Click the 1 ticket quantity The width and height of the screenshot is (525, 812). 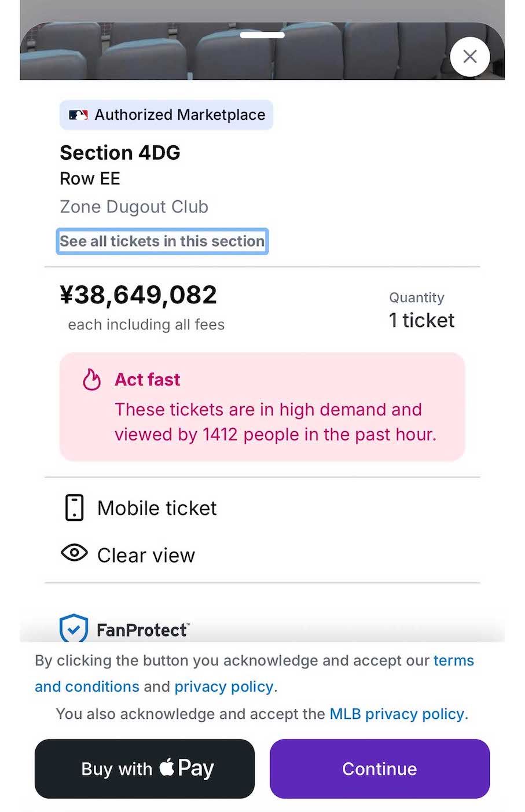click(x=421, y=320)
